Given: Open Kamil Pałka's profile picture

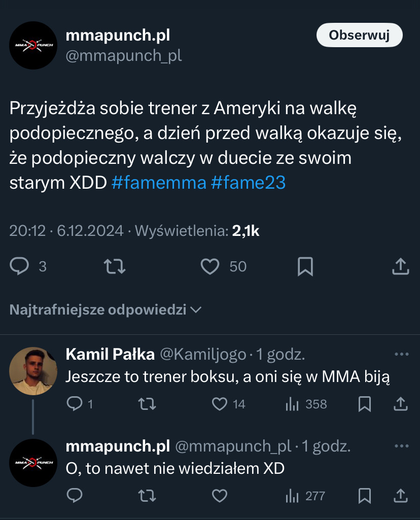Looking at the screenshot, I should 33,371.
